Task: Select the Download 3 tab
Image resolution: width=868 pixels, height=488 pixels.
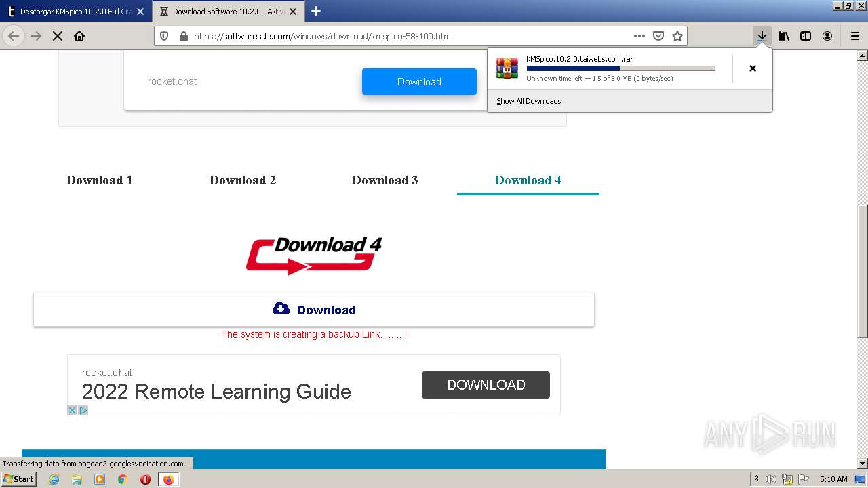Action: [x=385, y=180]
